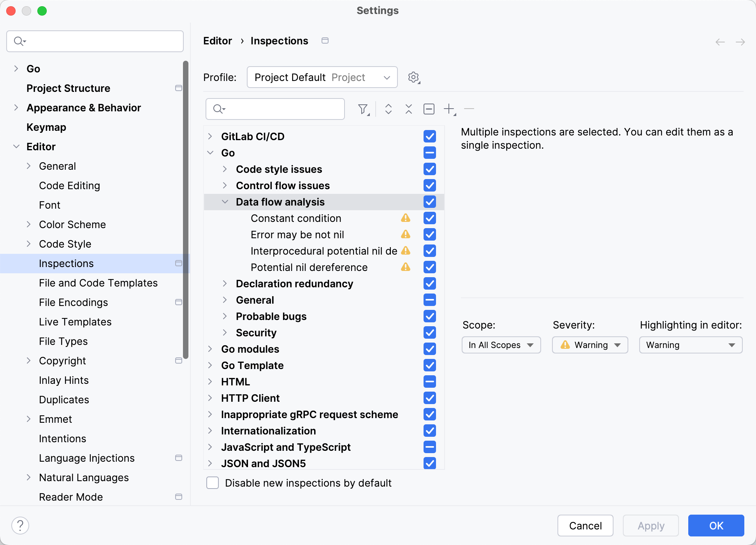Click the Reset to Empty square icon
Screen dimensions: 756x545
[x=429, y=109]
